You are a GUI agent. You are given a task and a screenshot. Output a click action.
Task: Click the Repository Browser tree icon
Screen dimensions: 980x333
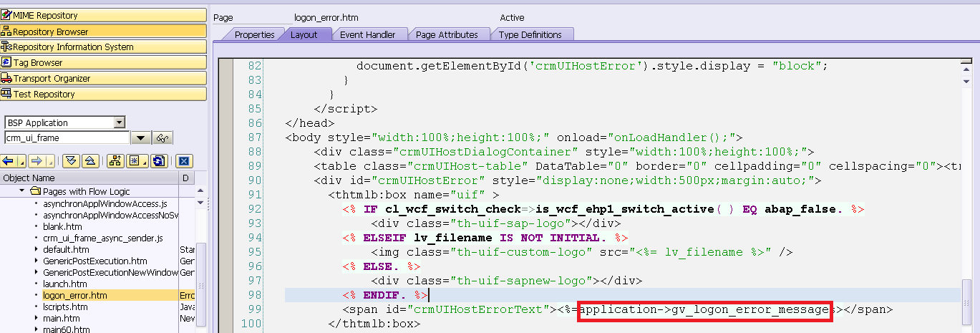[x=7, y=31]
